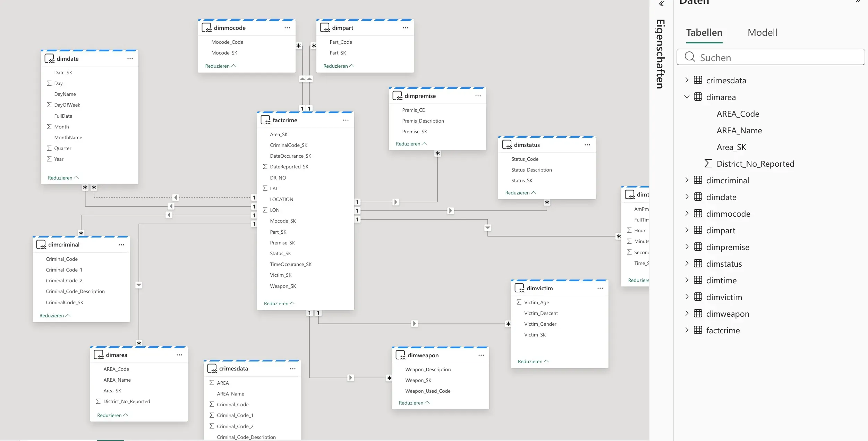The image size is (868, 441).
Task: Collapse dimarea in the Daten pane
Action: pyautogui.click(x=687, y=97)
